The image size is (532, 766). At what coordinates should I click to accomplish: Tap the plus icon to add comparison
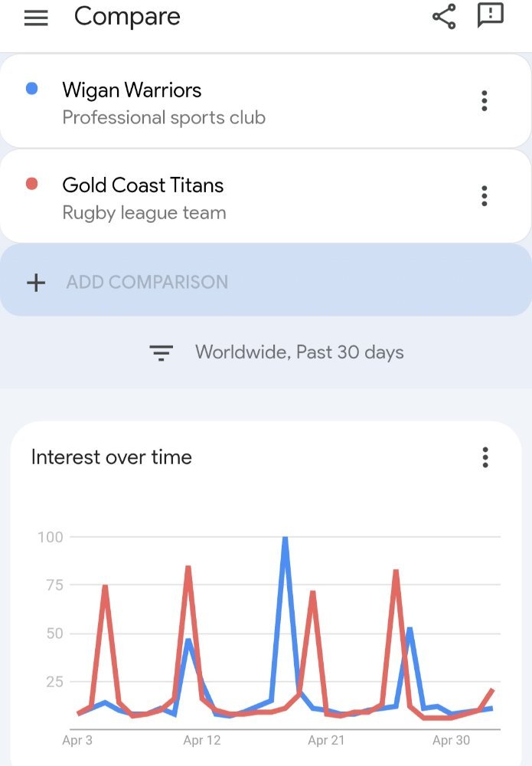pyautogui.click(x=36, y=283)
